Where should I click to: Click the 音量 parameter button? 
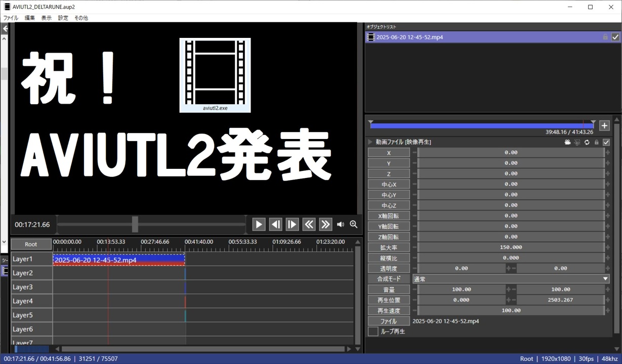[389, 289]
